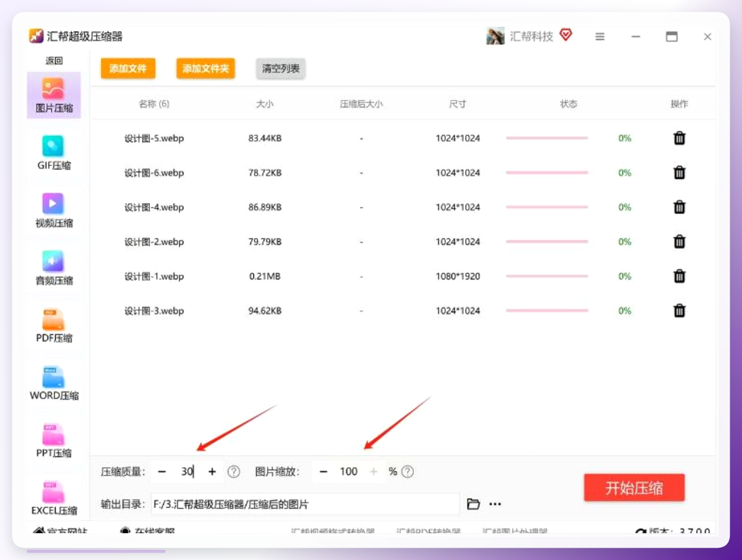Increase 压缩质量 with the plus button
This screenshot has height=560, width=742.
tap(212, 471)
